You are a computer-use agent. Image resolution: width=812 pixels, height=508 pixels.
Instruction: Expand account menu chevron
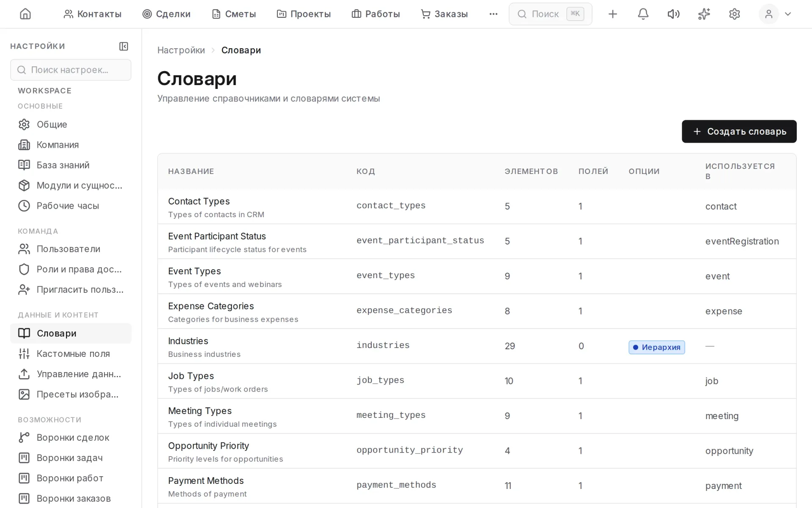tap(787, 14)
